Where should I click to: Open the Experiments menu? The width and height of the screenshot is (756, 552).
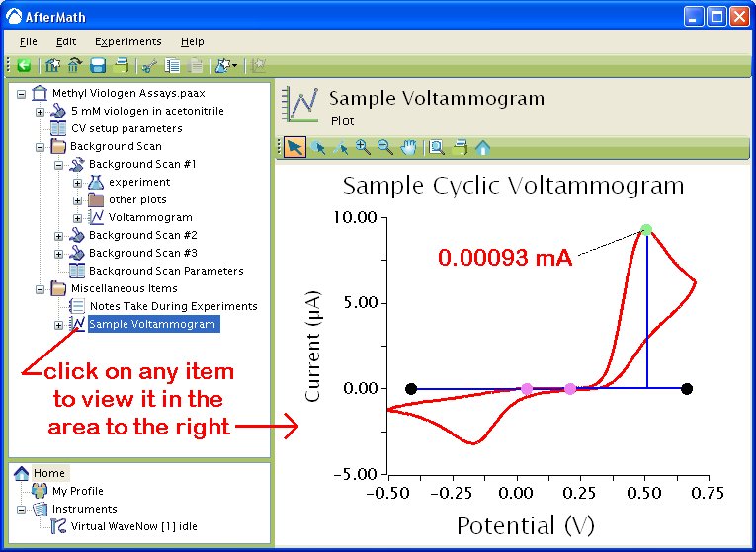click(128, 41)
